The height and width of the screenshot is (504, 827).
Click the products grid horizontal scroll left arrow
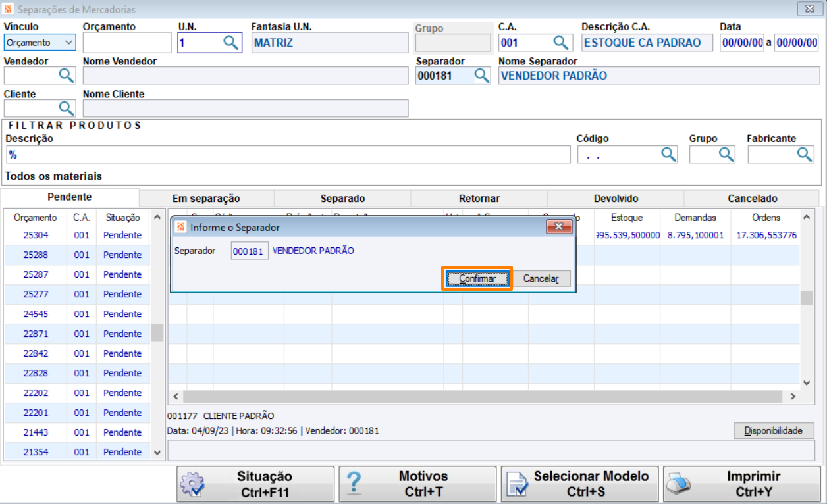[175, 397]
